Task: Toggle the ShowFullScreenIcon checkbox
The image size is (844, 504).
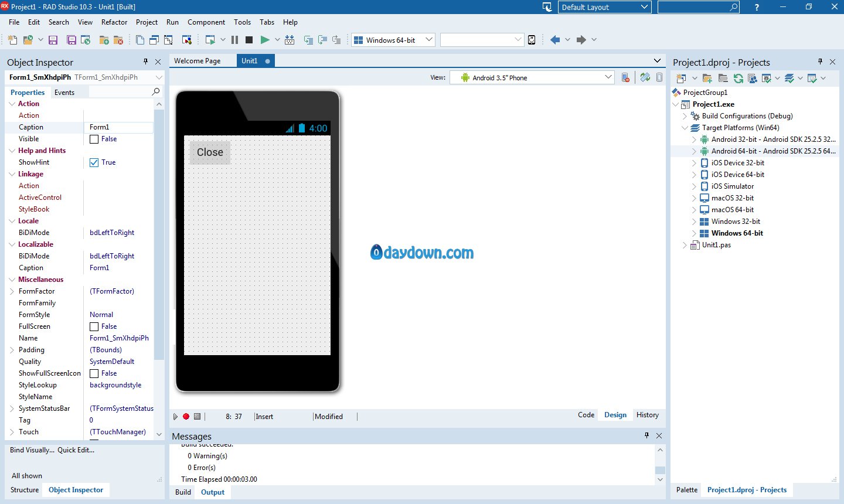Action: point(94,373)
